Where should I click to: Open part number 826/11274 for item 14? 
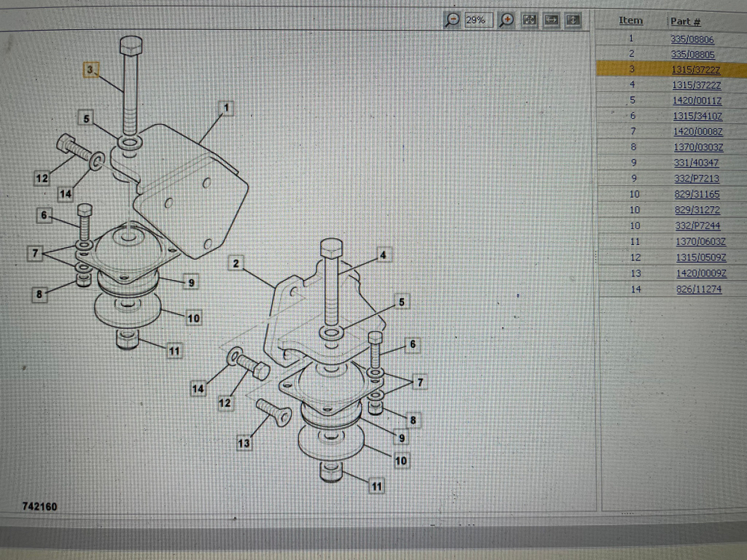point(698,290)
